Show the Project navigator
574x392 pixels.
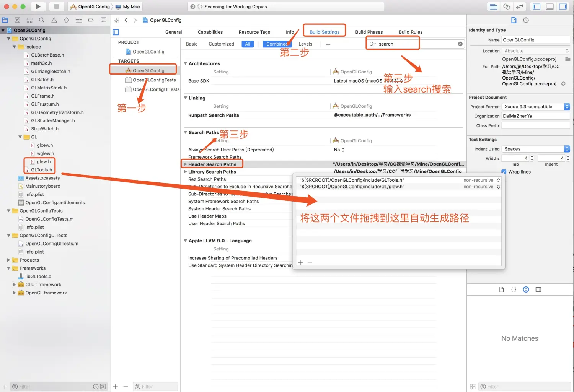click(5, 20)
